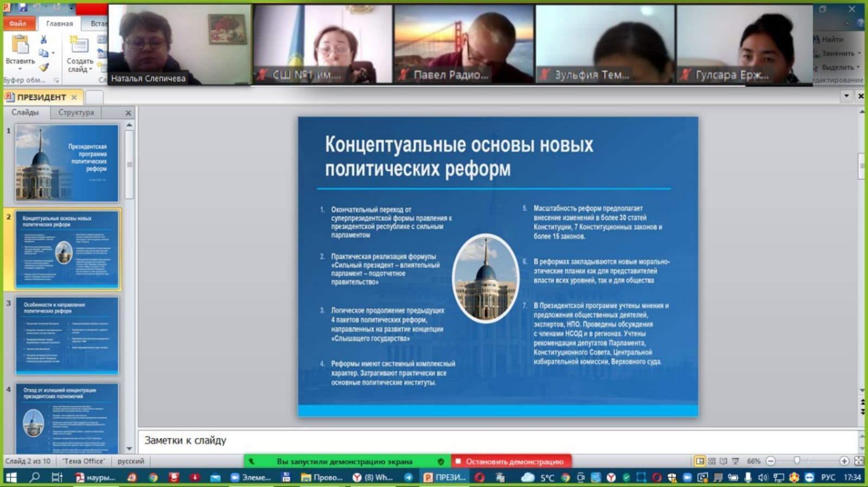Open reading view from status bar
Viewport: 868px width, 487px height.
[723, 461]
